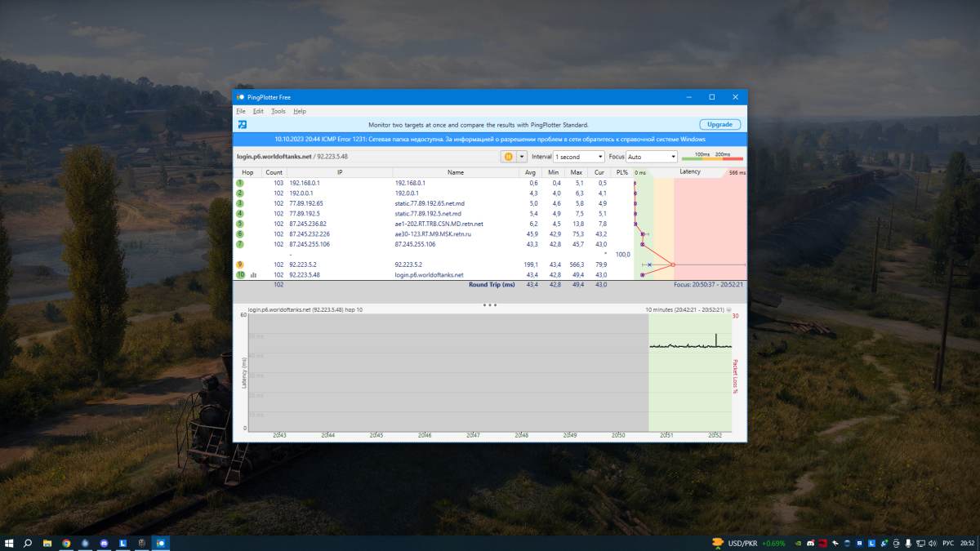
Task: Open the File menu
Action: coord(241,111)
